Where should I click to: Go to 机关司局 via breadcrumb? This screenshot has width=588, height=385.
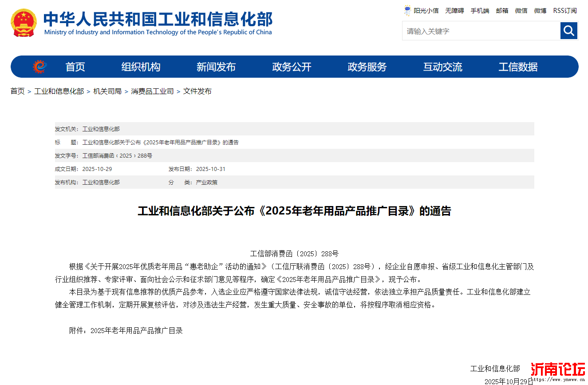point(107,91)
